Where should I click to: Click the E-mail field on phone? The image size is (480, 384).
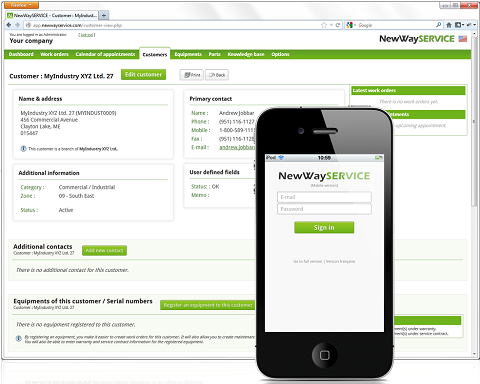click(324, 197)
